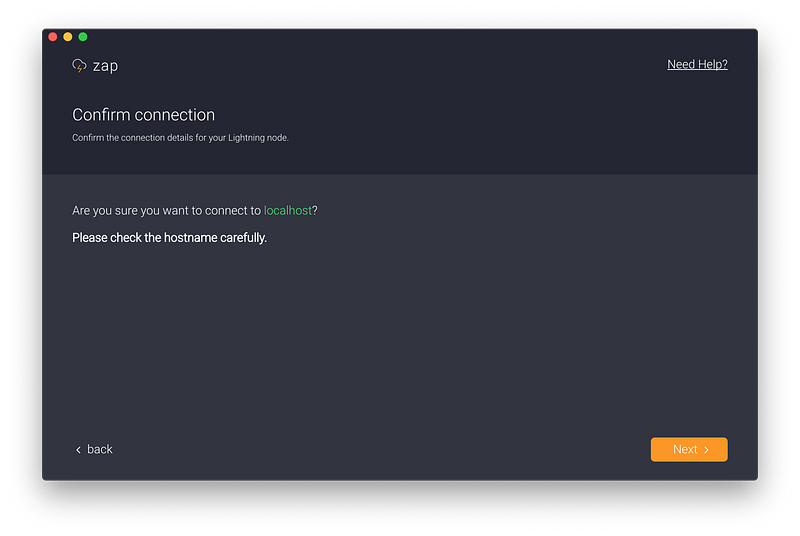Screen dimensions: 800x536
Task: Click the Zap lightning cloud logo
Action: pyautogui.click(x=79, y=66)
